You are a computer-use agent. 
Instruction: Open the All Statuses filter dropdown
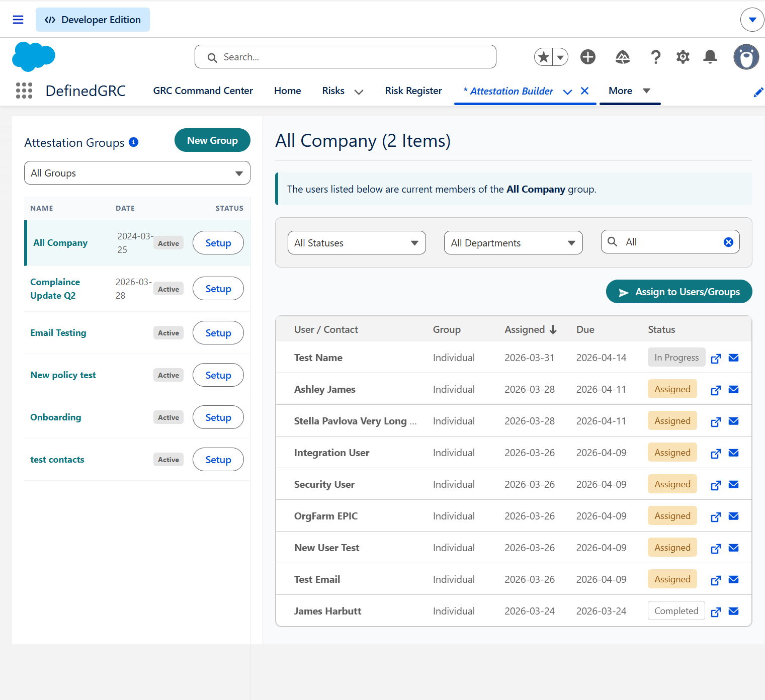click(x=357, y=243)
